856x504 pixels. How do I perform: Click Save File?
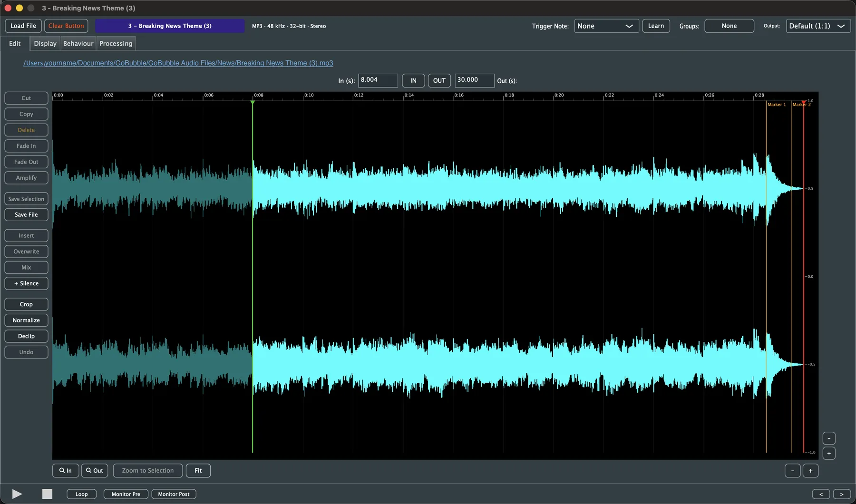point(26,215)
